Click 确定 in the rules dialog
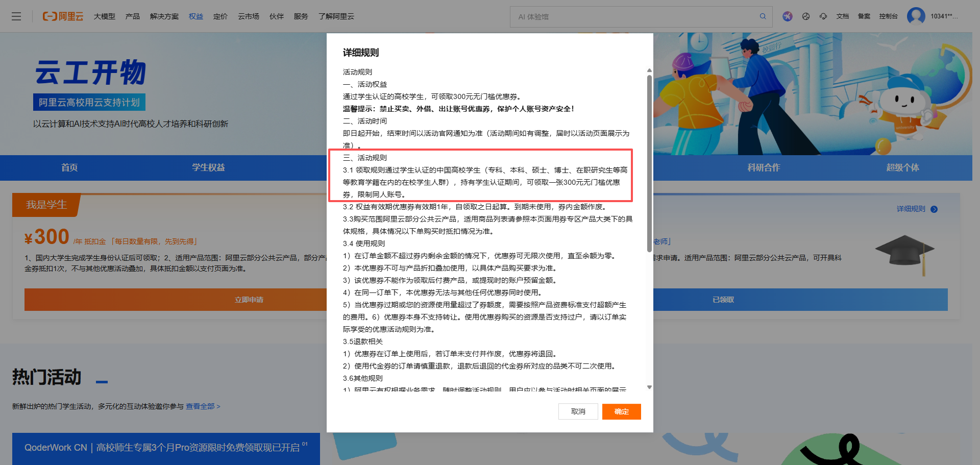The width and height of the screenshot is (980, 465). (622, 411)
